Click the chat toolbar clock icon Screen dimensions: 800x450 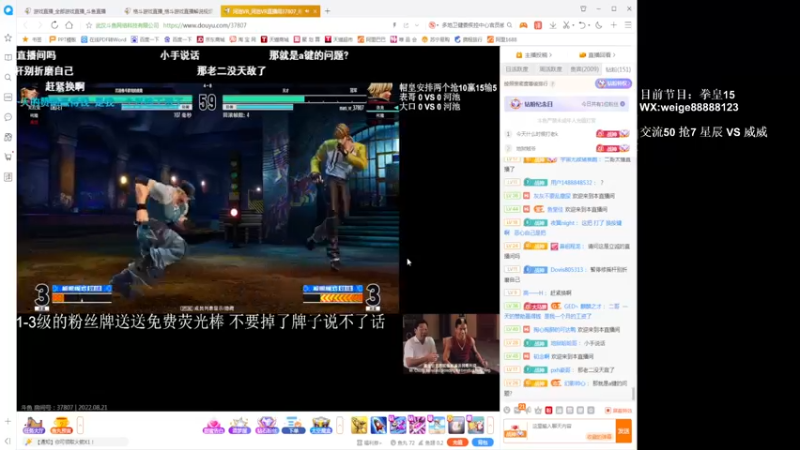coord(507,410)
